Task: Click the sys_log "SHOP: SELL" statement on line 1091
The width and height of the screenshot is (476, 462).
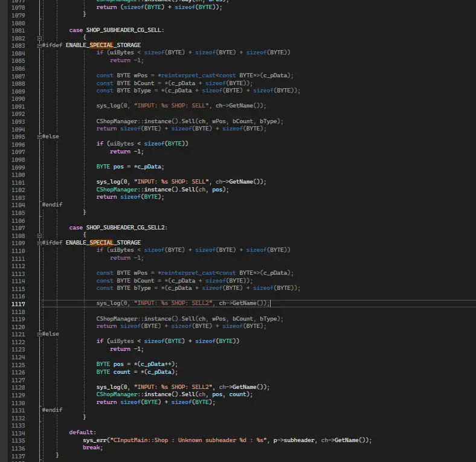Action: [181, 106]
